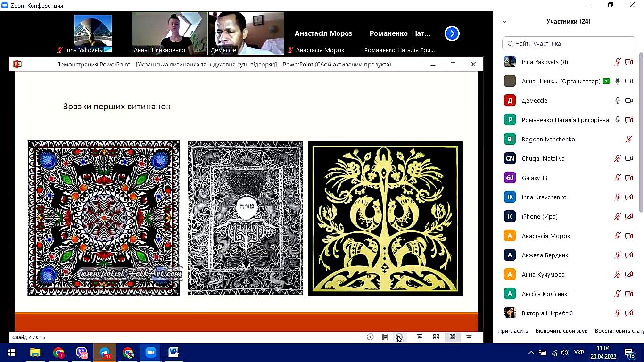Open Windows Start menu
Image resolution: width=644 pixels, height=362 pixels.
(x=11, y=352)
